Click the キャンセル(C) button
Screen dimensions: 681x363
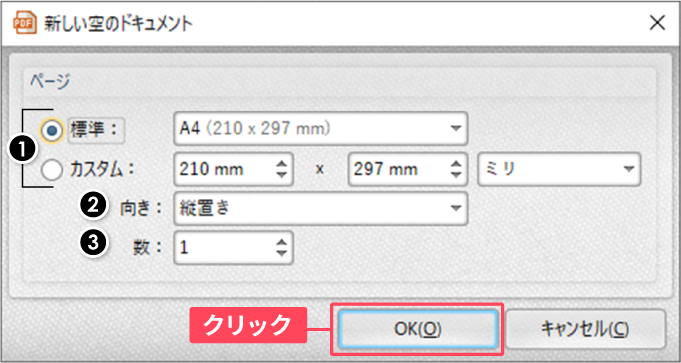(x=585, y=330)
